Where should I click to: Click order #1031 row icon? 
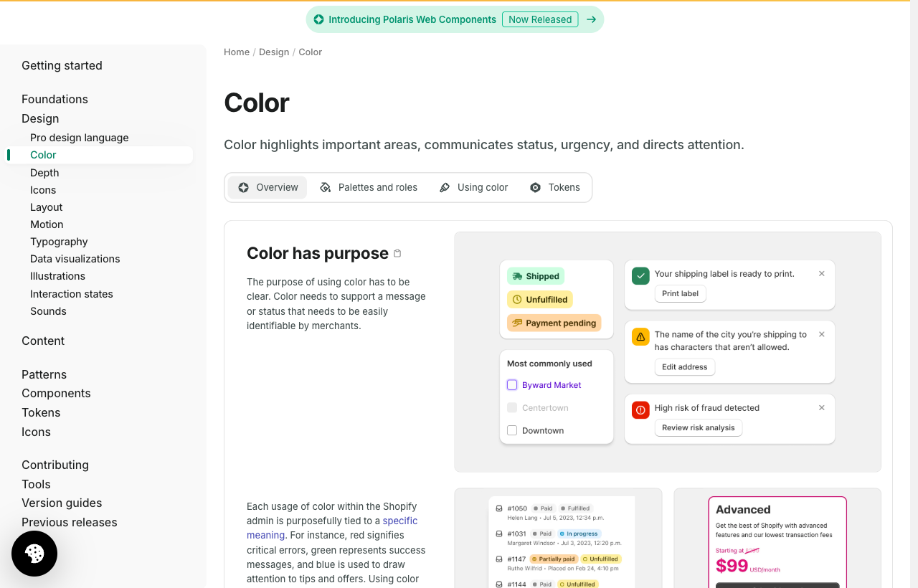coord(500,534)
